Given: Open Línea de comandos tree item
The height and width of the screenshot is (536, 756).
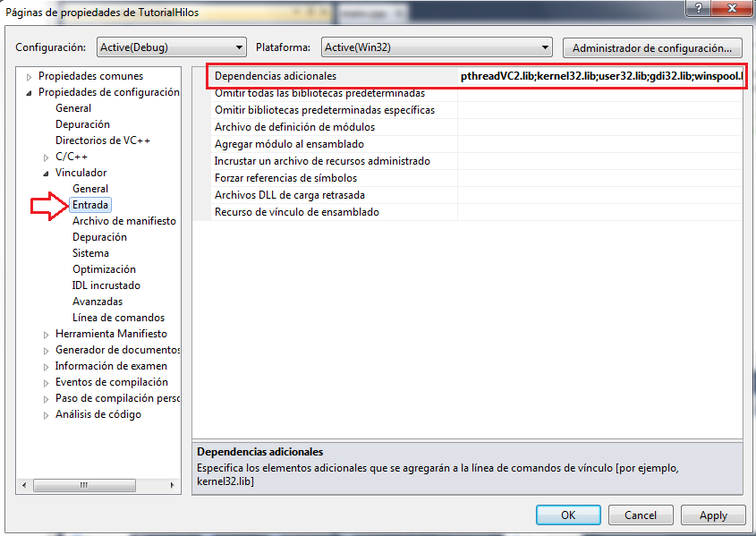Looking at the screenshot, I should [118, 318].
